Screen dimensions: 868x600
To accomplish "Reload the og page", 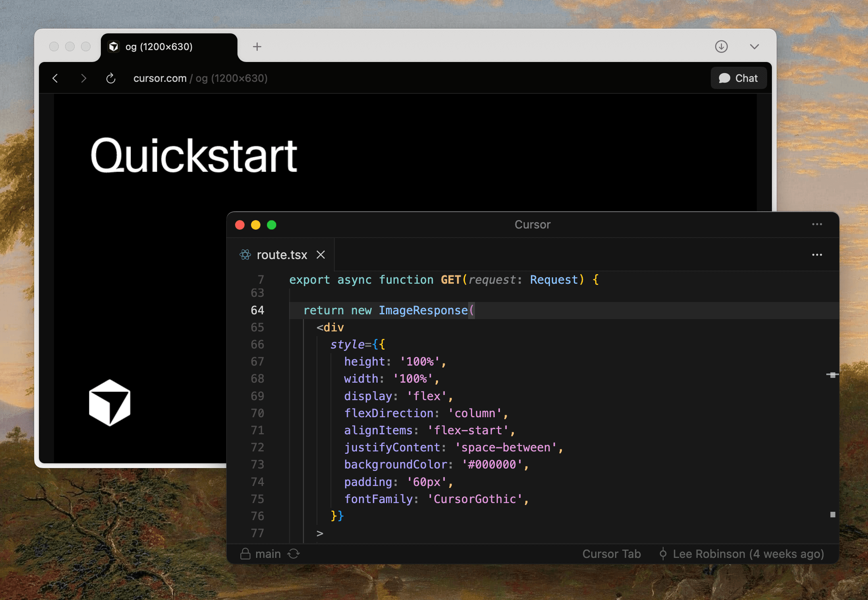I will 111,78.
